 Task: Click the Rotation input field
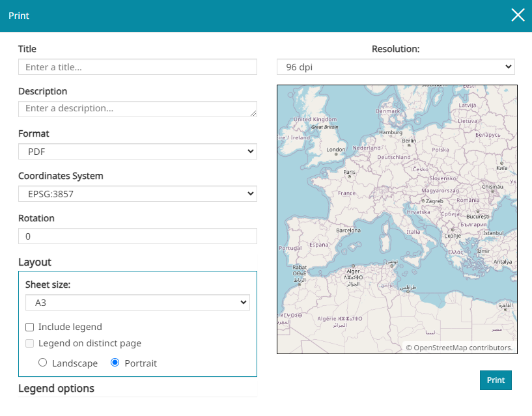pos(137,236)
